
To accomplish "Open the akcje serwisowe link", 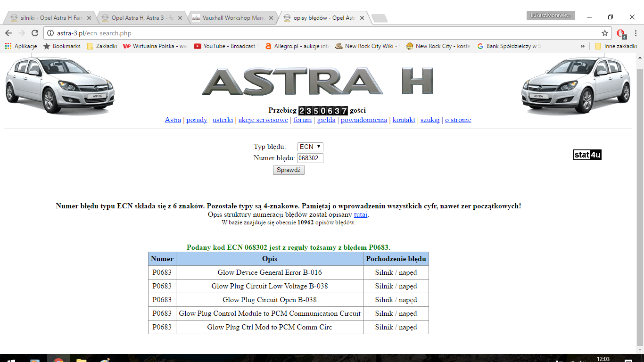I will [263, 120].
